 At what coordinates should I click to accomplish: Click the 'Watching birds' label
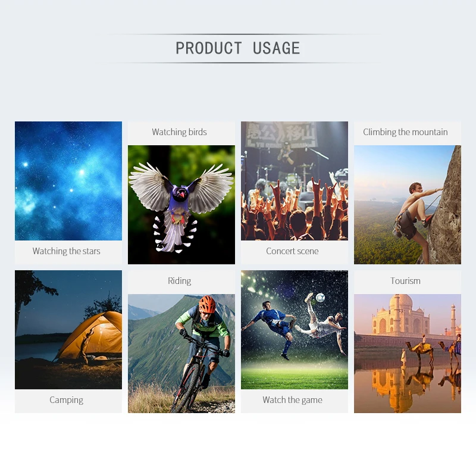179,132
